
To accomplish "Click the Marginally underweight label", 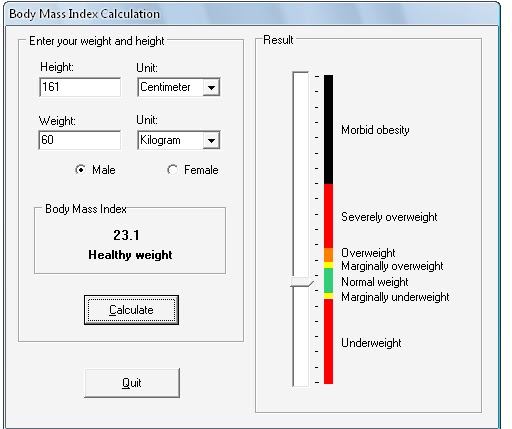I will 395,297.
